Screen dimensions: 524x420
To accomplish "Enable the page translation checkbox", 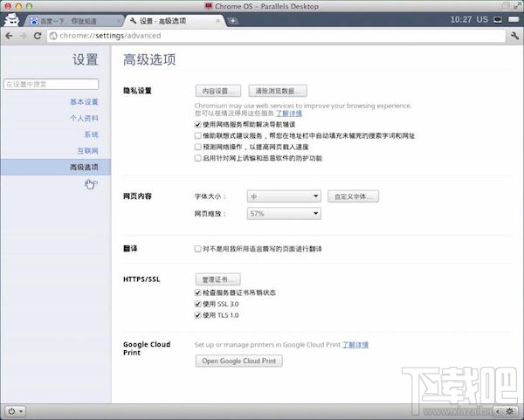I will (198, 249).
